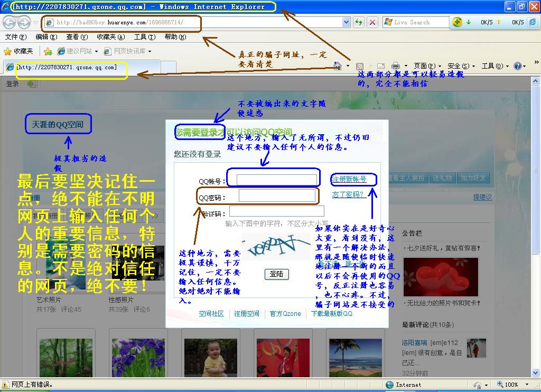This screenshot has height=392, width=541.
Task: Expand the Home button dropdown arrow
Action: point(348,66)
